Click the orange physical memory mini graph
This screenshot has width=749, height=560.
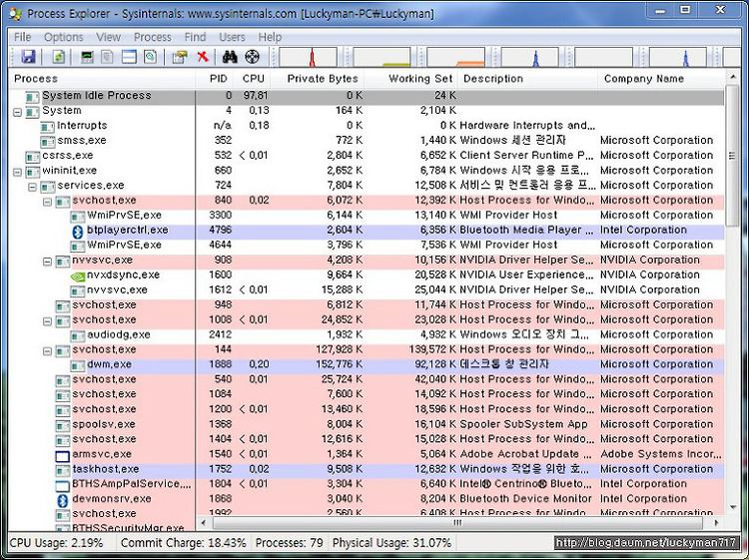[x=455, y=57]
